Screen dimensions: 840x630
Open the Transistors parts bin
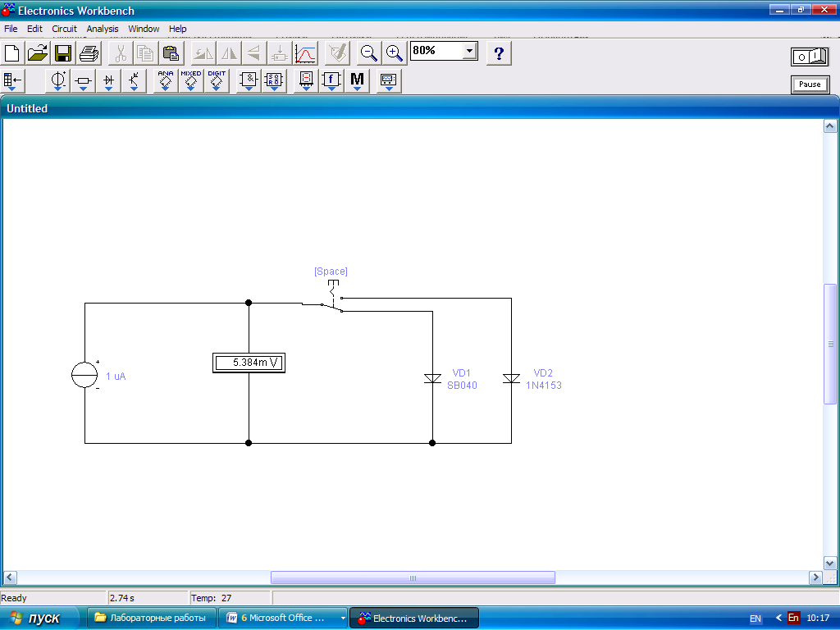pos(134,81)
